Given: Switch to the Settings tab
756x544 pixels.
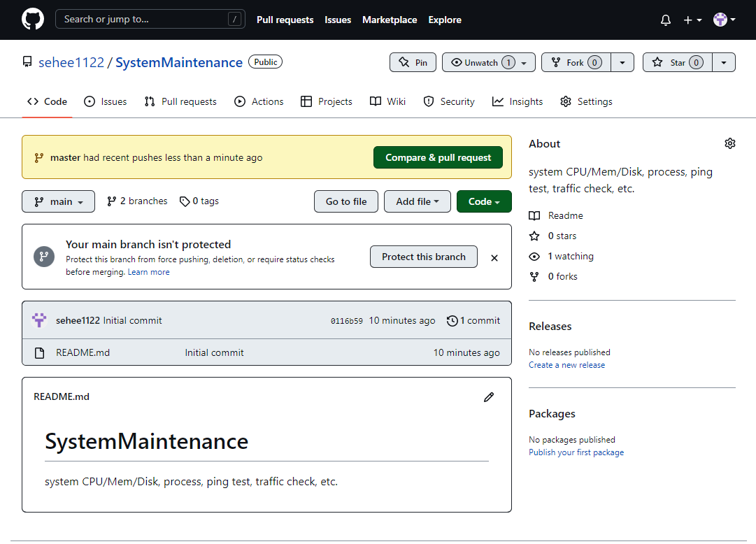Looking at the screenshot, I should pyautogui.click(x=586, y=101).
